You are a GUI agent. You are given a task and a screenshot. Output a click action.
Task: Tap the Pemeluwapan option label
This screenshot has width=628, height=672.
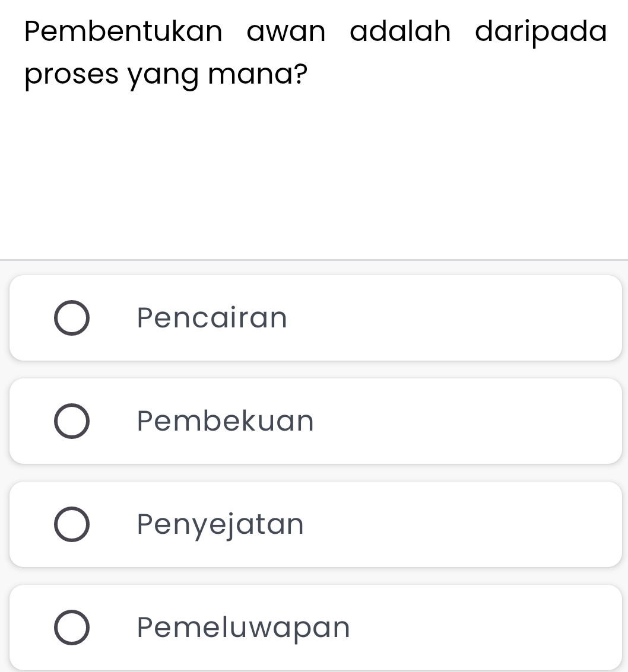point(243,628)
